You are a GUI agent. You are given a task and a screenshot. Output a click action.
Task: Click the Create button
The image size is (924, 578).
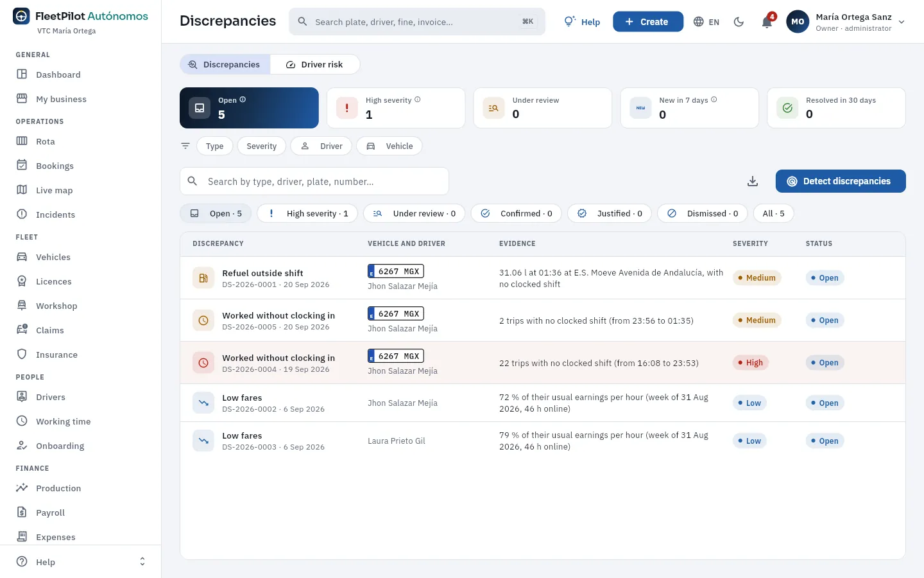pyautogui.click(x=648, y=22)
